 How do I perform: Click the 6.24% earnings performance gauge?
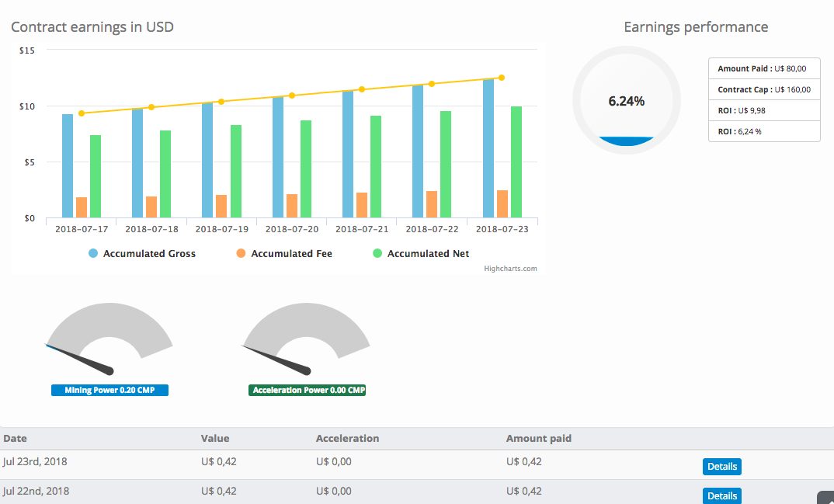626,101
